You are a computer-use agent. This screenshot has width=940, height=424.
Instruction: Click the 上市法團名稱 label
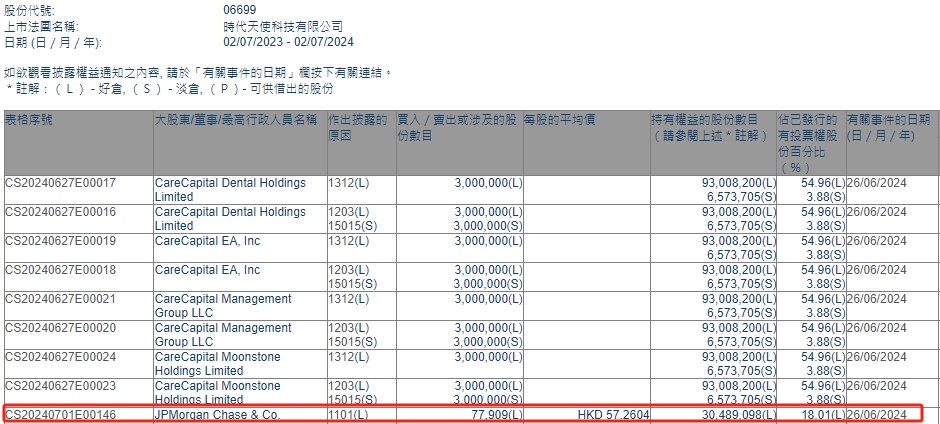41,26
